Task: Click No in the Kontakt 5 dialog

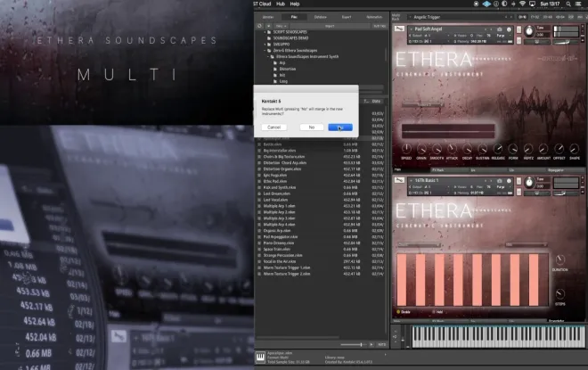Action: click(311, 127)
